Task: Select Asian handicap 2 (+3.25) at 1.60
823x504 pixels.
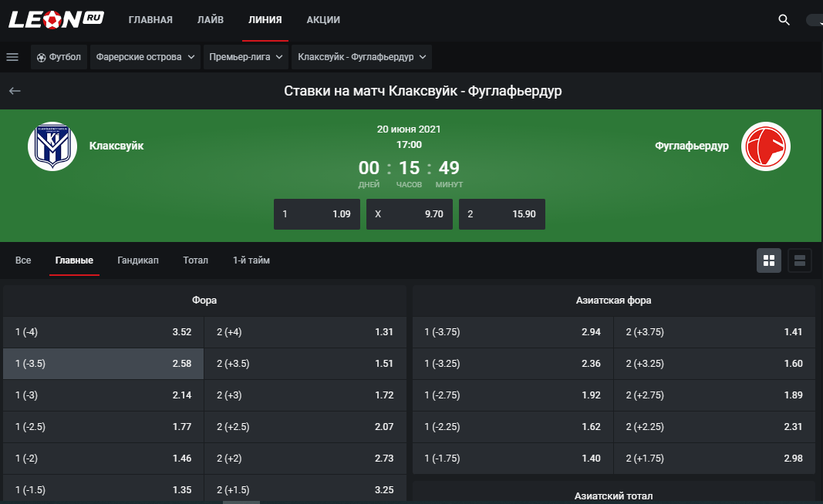Action: (x=714, y=364)
